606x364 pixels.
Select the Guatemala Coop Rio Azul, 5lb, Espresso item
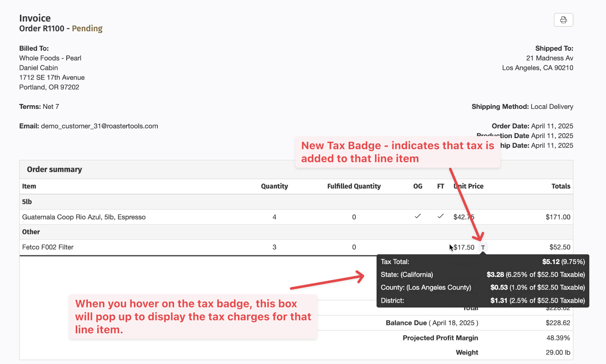pos(84,217)
